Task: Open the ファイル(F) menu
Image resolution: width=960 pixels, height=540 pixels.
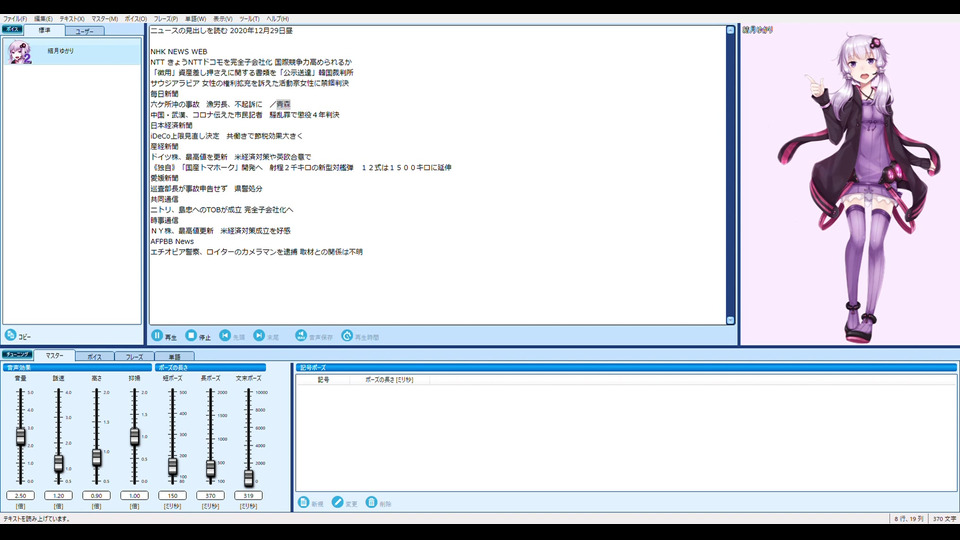Action: click(x=15, y=19)
